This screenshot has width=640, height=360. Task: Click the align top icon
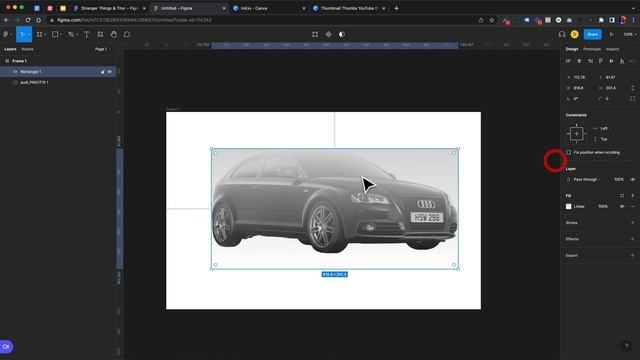coord(601,61)
